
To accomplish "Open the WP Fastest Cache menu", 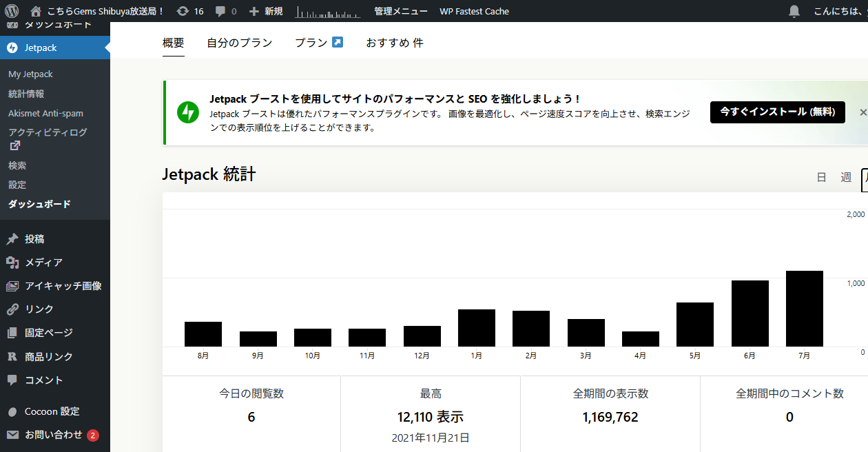I will point(475,11).
